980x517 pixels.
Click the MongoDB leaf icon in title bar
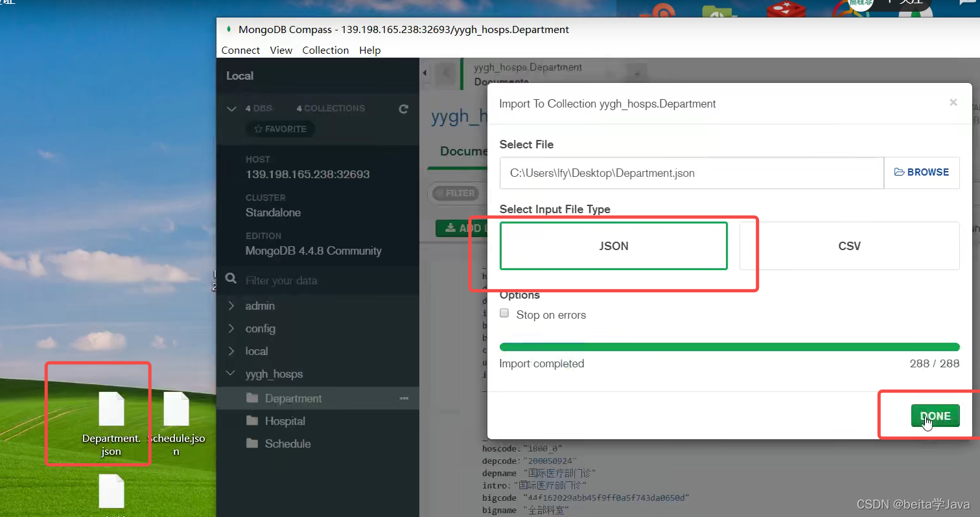[228, 29]
